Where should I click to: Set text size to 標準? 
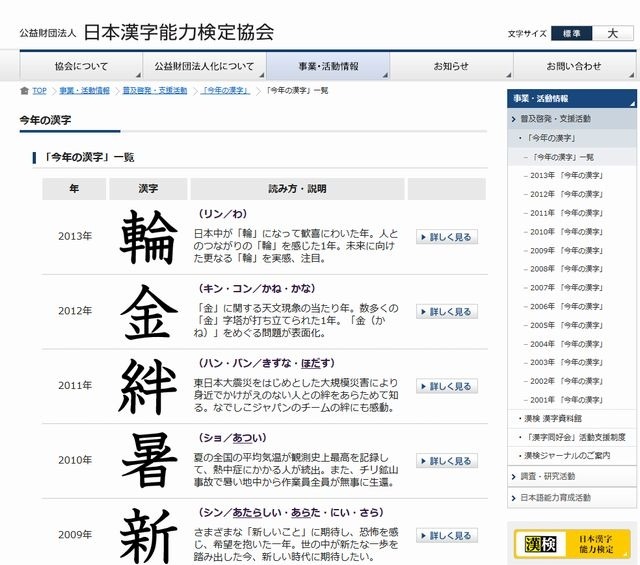571,33
